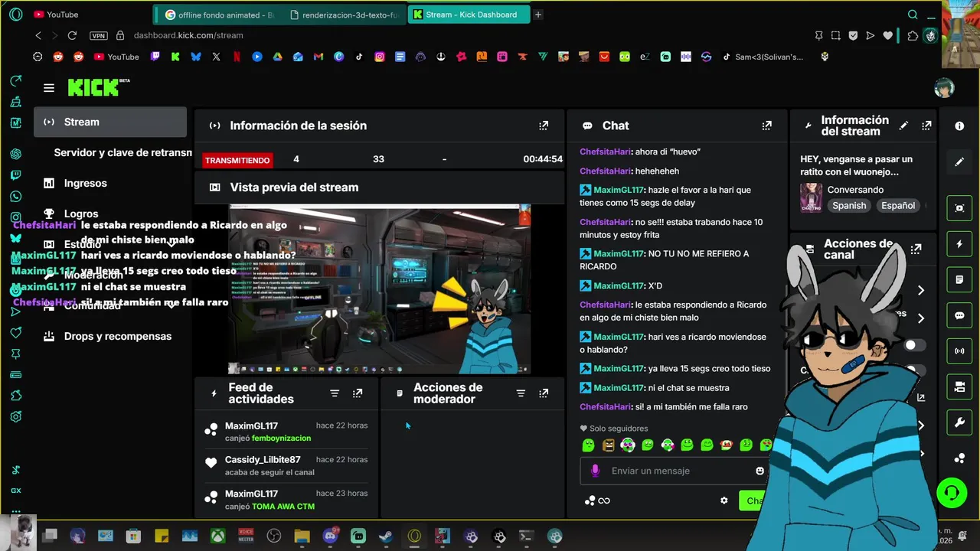This screenshot has width=980, height=551.
Task: Click the wrench icon in the right sidebar
Action: 959,422
